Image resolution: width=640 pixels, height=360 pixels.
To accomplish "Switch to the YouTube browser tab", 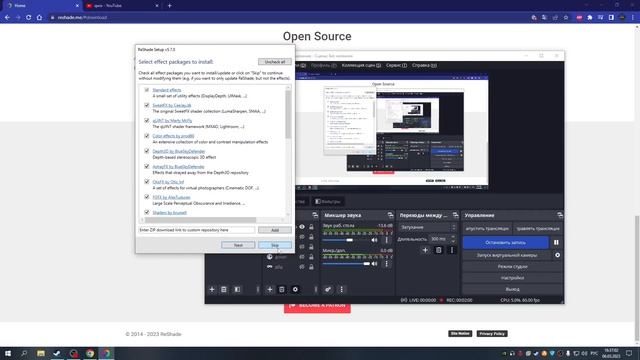I will 122,6.
